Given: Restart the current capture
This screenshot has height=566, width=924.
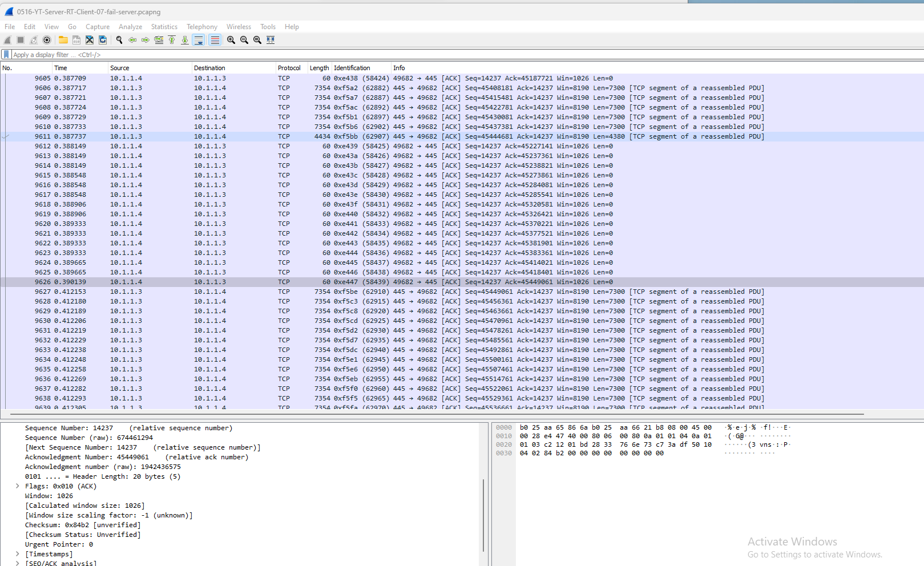Looking at the screenshot, I should (34, 40).
